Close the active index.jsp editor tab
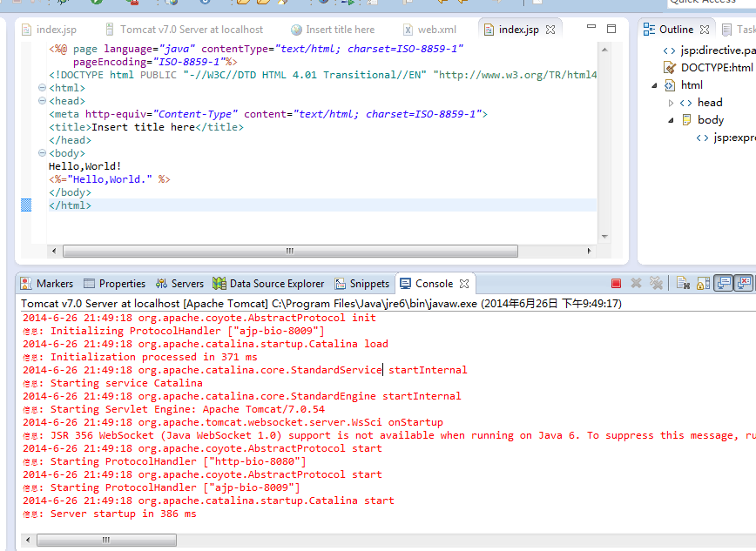This screenshot has width=756, height=551. [550, 30]
